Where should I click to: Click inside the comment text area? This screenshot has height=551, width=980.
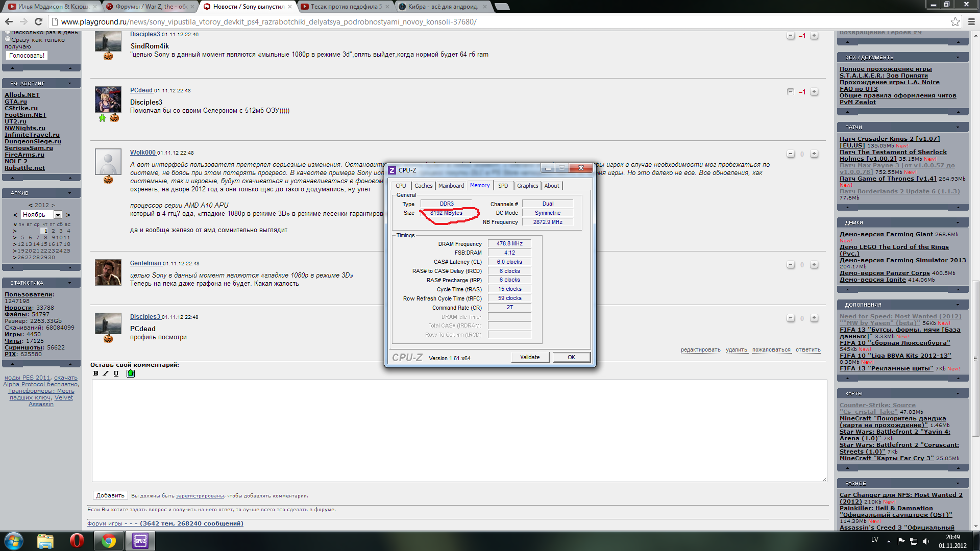(459, 431)
